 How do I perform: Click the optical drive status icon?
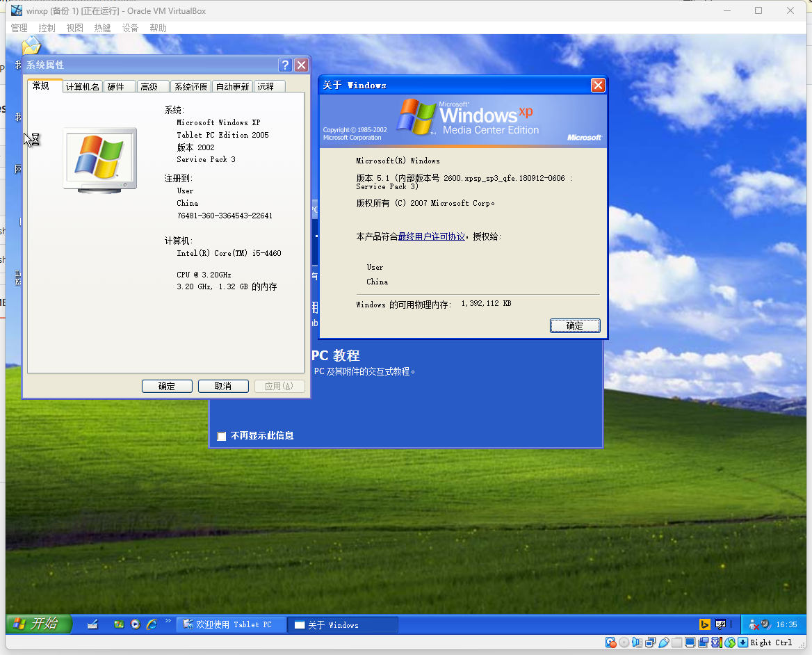(x=624, y=642)
